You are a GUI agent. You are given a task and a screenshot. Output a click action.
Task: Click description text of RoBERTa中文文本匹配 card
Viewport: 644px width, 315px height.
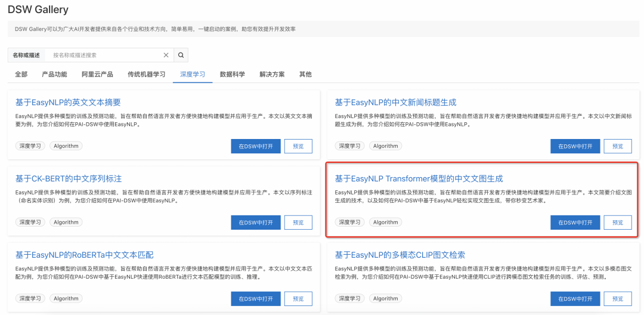click(x=164, y=273)
